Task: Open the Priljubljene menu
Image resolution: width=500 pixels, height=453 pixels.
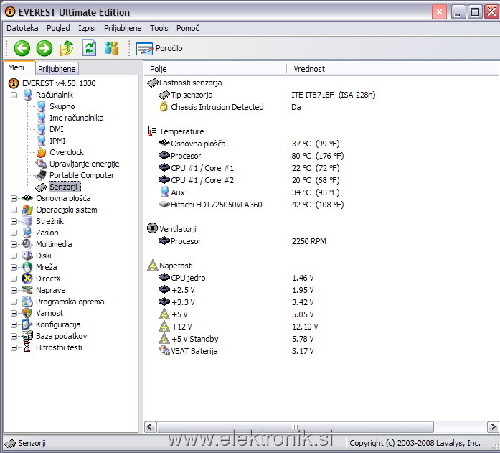Action: pos(122,28)
